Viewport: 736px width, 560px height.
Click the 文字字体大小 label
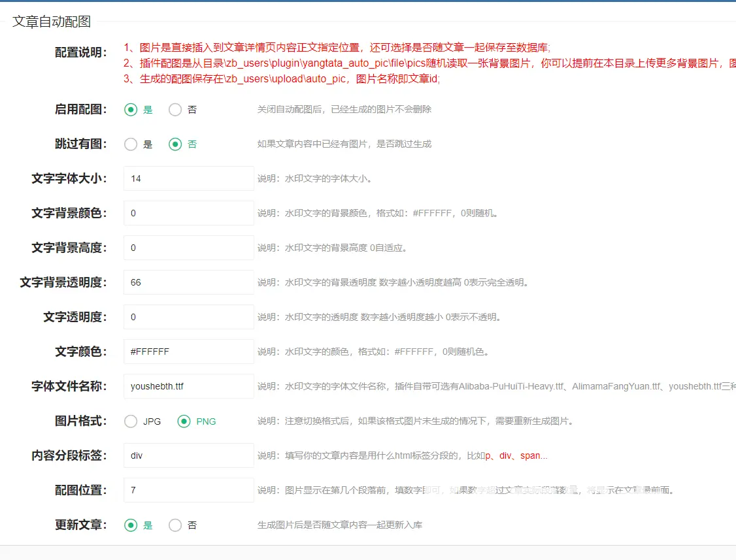pos(69,178)
